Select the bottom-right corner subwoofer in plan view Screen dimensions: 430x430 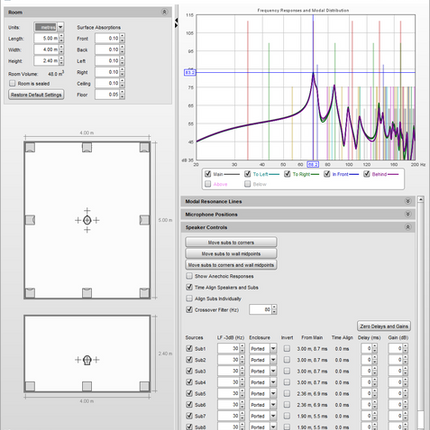tap(144, 293)
